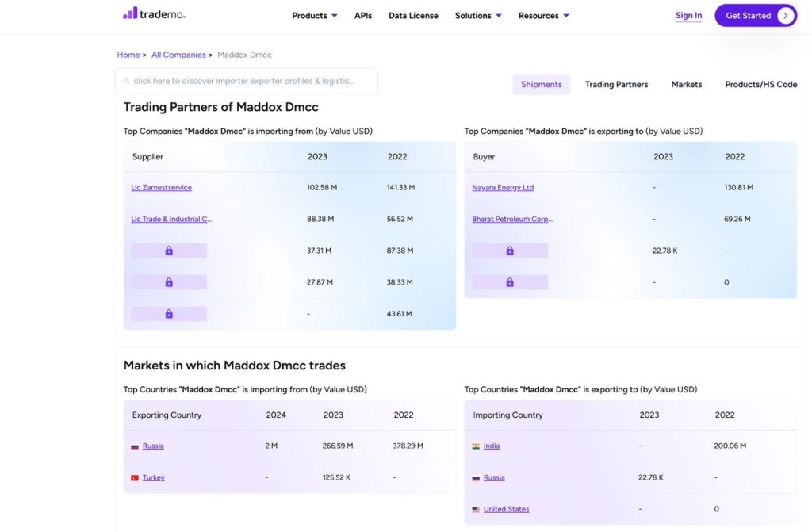Screen dimensions: 812x532
Task: Switch to the Trading Partners tab
Action: (616, 85)
